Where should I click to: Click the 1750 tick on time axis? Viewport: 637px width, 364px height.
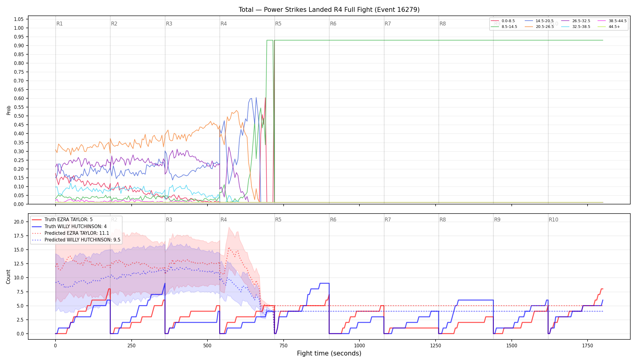(588, 345)
